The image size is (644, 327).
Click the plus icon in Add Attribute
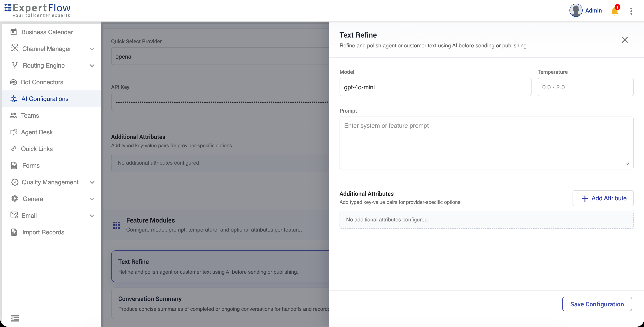pos(585,199)
